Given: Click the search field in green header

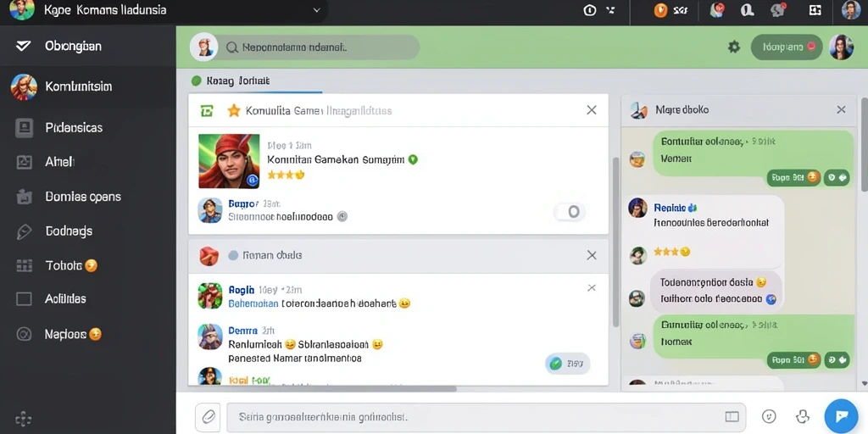Looking at the screenshot, I should (x=321, y=47).
